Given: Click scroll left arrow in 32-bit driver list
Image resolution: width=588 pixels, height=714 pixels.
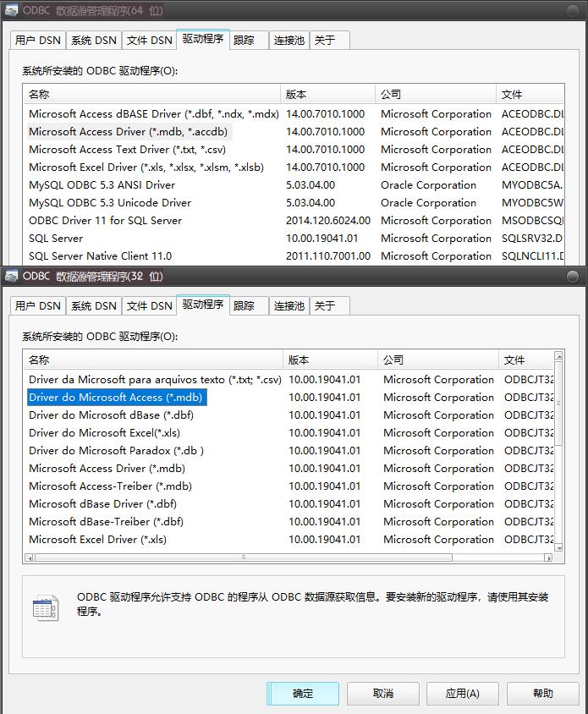Looking at the screenshot, I should coord(29,557).
